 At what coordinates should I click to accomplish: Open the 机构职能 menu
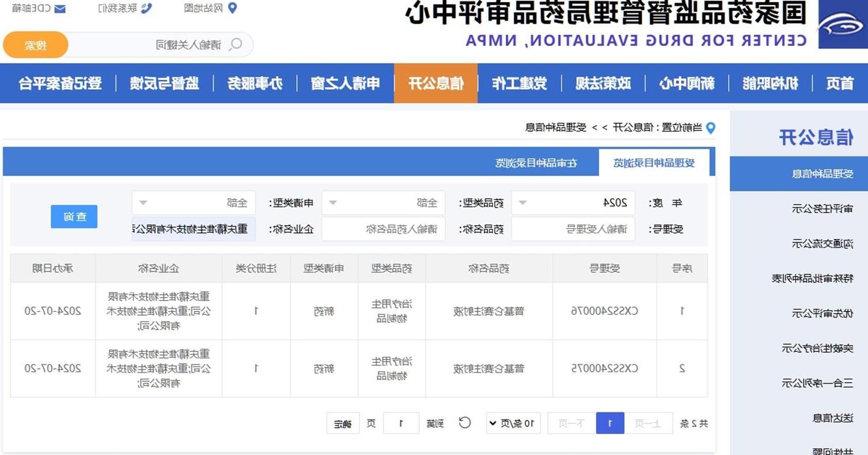point(770,83)
